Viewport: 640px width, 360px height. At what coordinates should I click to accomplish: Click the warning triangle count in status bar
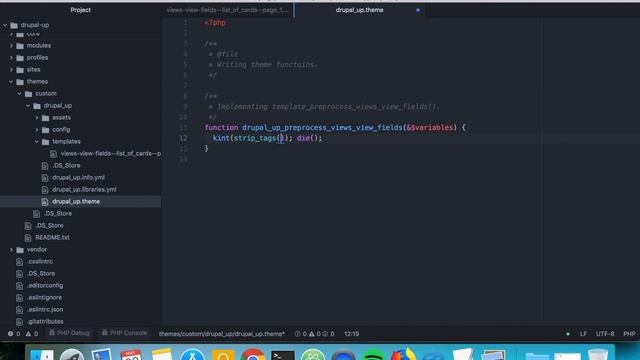32,334
